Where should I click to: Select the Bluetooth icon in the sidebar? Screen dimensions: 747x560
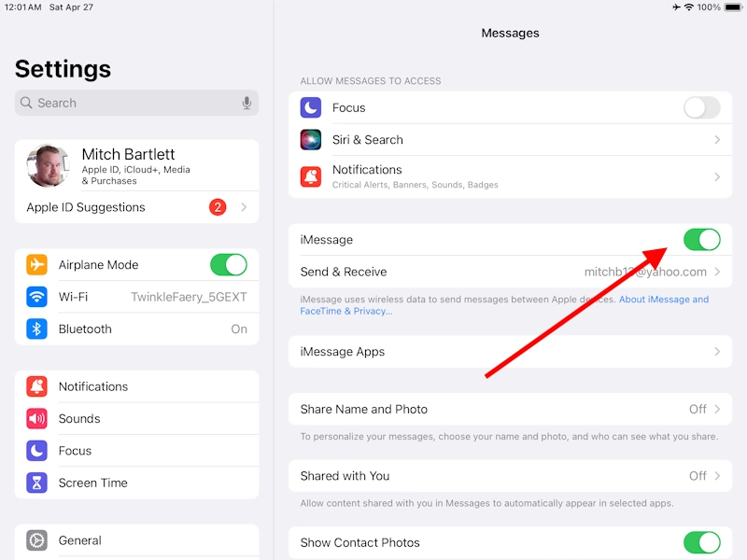click(36, 329)
